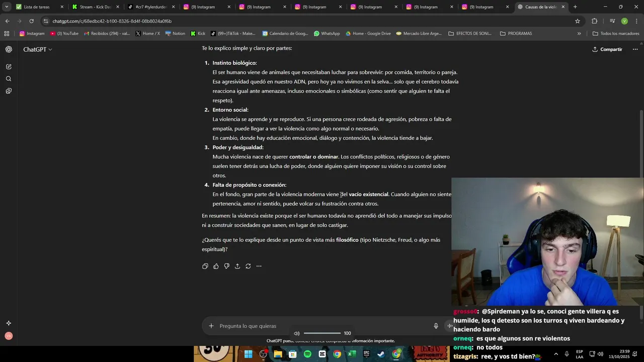Open the media controls icon in the Chrome toolbar
The image size is (644, 362).
point(612,21)
